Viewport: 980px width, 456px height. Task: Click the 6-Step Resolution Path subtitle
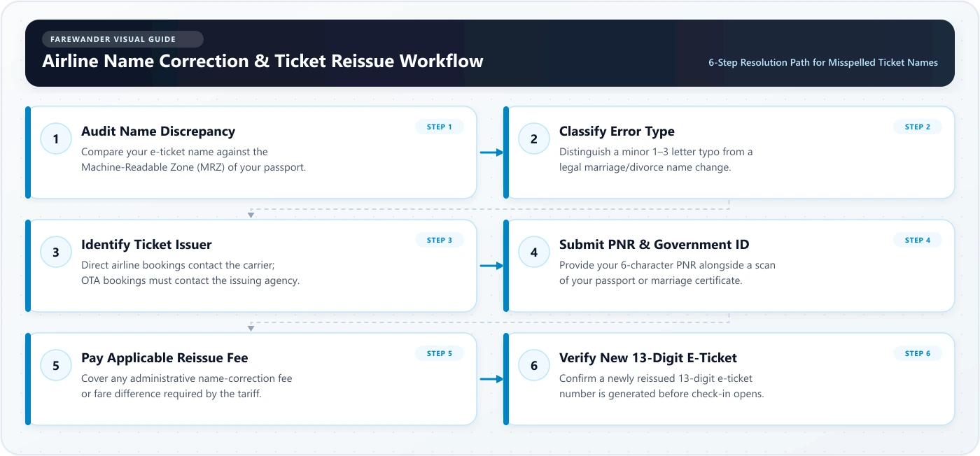coord(823,62)
